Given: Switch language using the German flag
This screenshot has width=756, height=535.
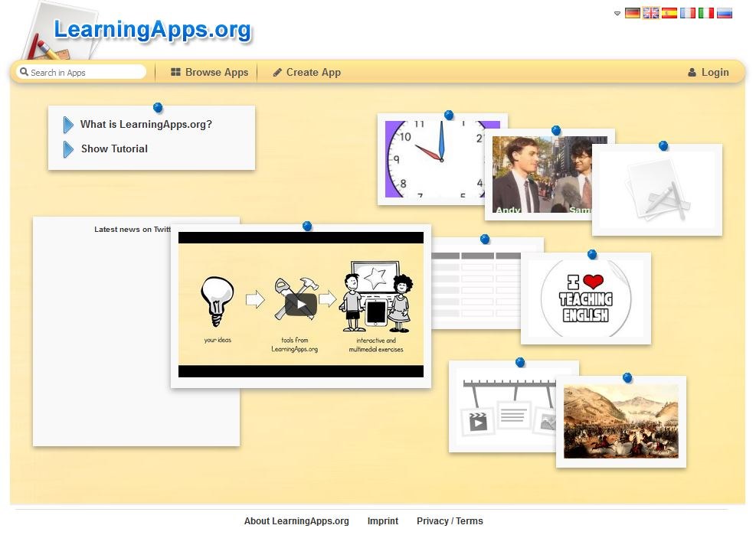Looking at the screenshot, I should pos(632,13).
